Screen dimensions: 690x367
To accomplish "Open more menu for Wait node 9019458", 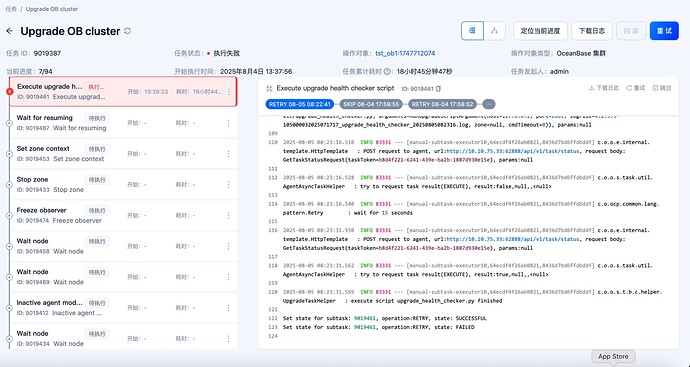I will 228,246.
